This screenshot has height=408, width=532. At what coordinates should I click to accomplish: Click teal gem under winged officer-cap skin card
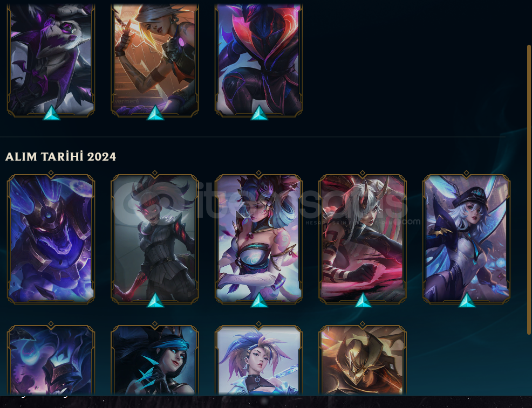point(467,300)
